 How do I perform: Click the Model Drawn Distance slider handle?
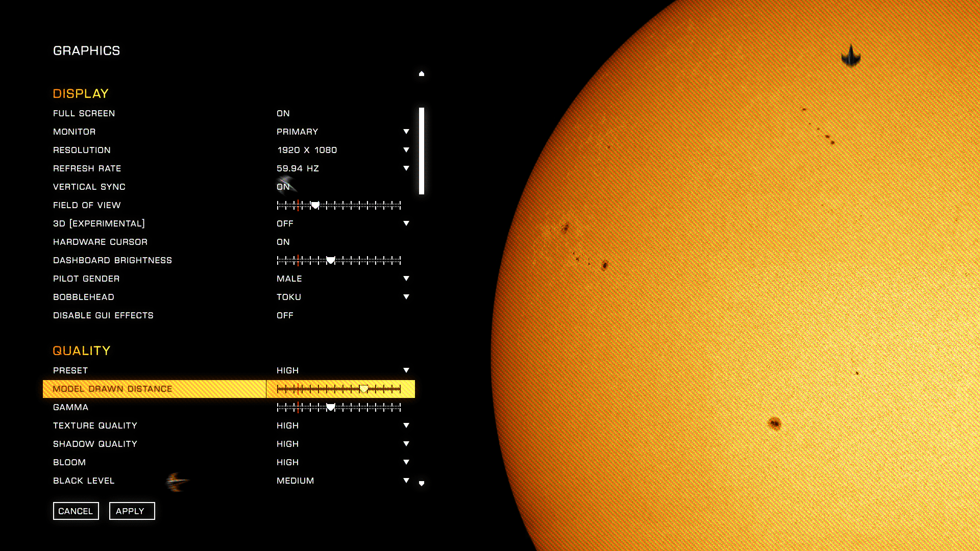364,389
